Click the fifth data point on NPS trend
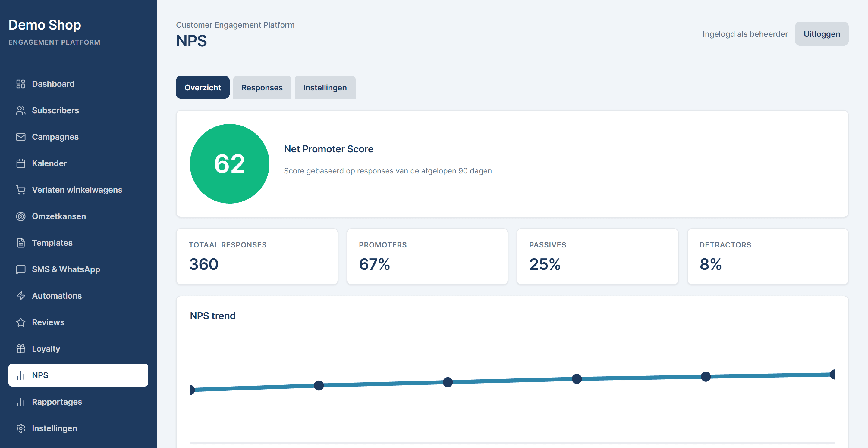This screenshot has width=868, height=448. (706, 377)
